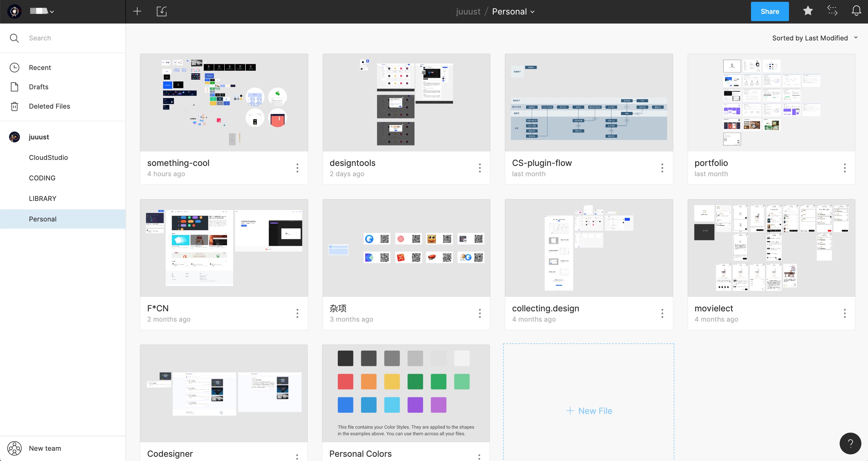Open the LIBRARY project
The height and width of the screenshot is (461, 868).
43,199
